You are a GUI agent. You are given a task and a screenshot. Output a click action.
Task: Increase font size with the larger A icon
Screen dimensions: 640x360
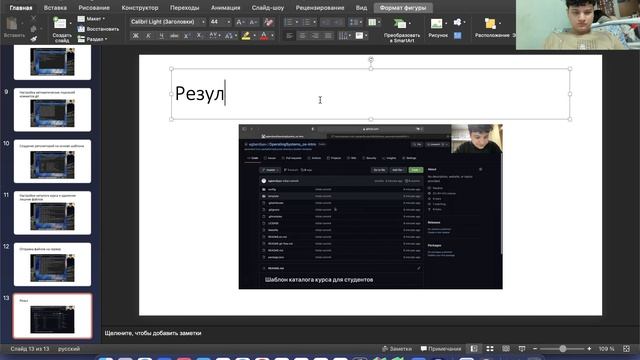point(240,22)
